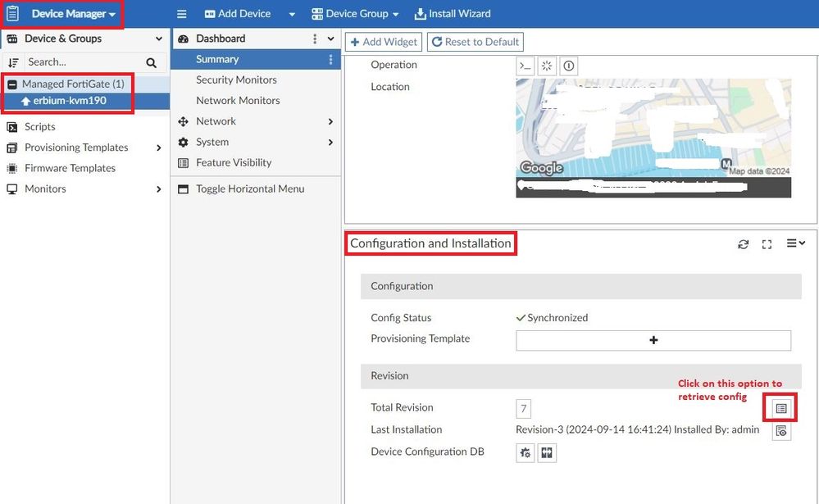Refresh the Configuration and Installation widget
This screenshot has height=504, width=819.
pyautogui.click(x=743, y=244)
